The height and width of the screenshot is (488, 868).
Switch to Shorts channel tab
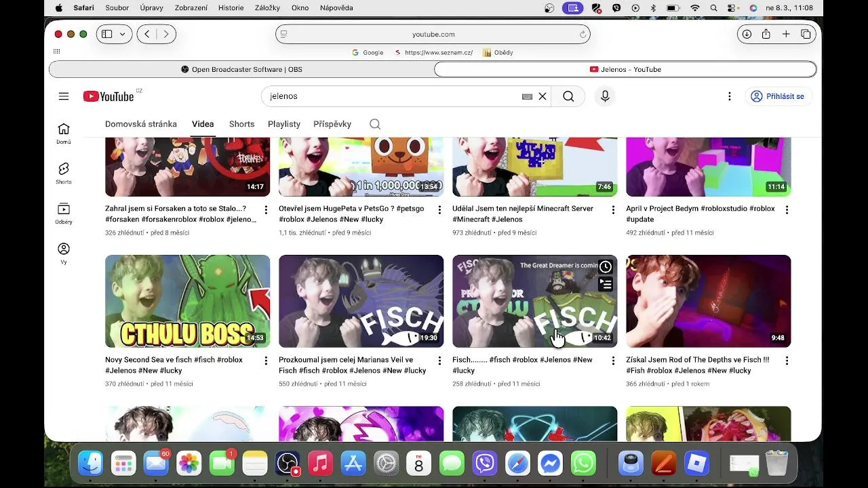tap(241, 124)
